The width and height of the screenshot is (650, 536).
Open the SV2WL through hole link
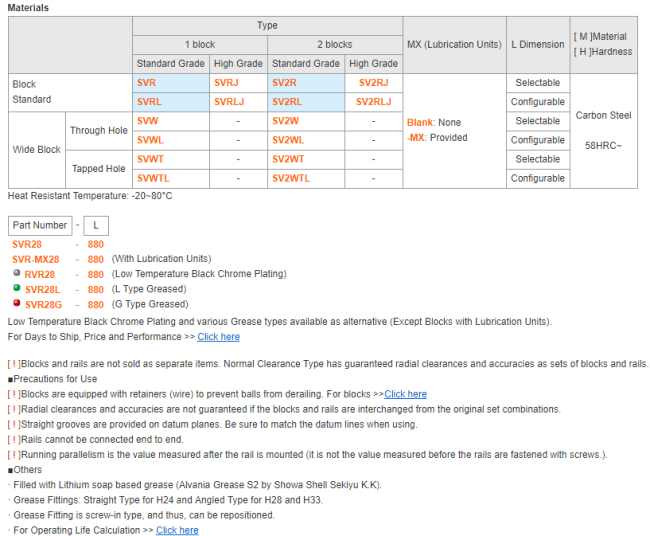tap(288, 140)
